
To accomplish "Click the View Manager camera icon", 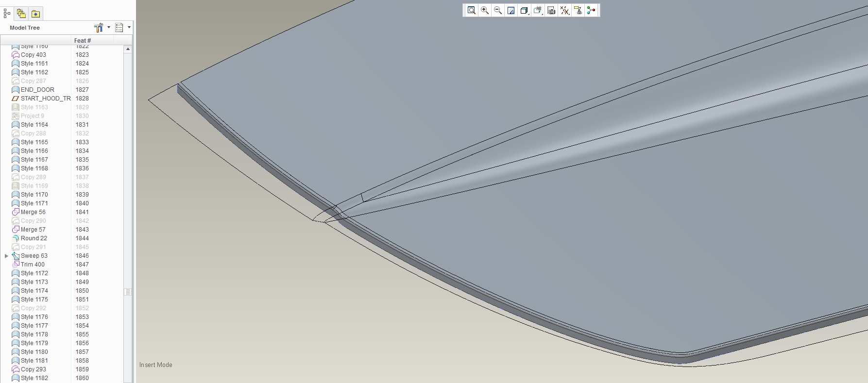I will (551, 10).
